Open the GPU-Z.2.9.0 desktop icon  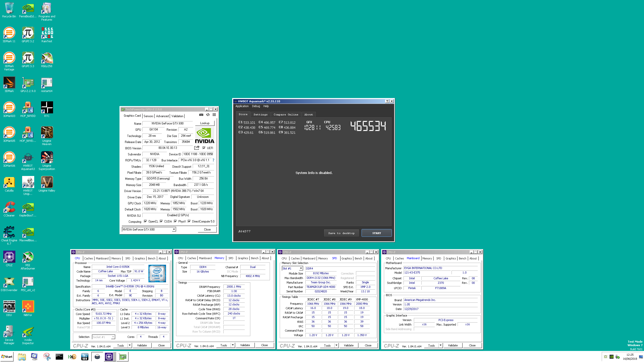pyautogui.click(x=28, y=85)
